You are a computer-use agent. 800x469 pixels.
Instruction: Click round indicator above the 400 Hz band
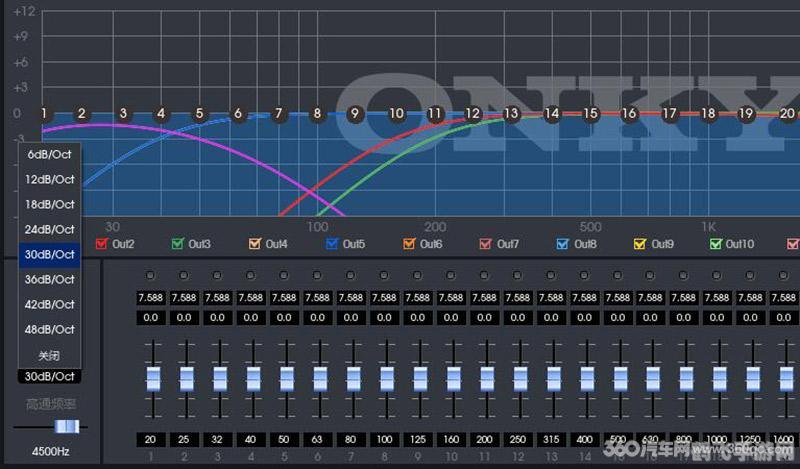[x=585, y=275]
